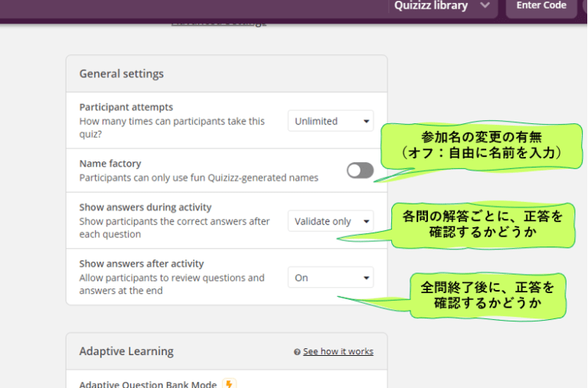The image size is (588, 388).
Task: Open the Participant attempts Unlimited dropdown
Action: [331, 121]
